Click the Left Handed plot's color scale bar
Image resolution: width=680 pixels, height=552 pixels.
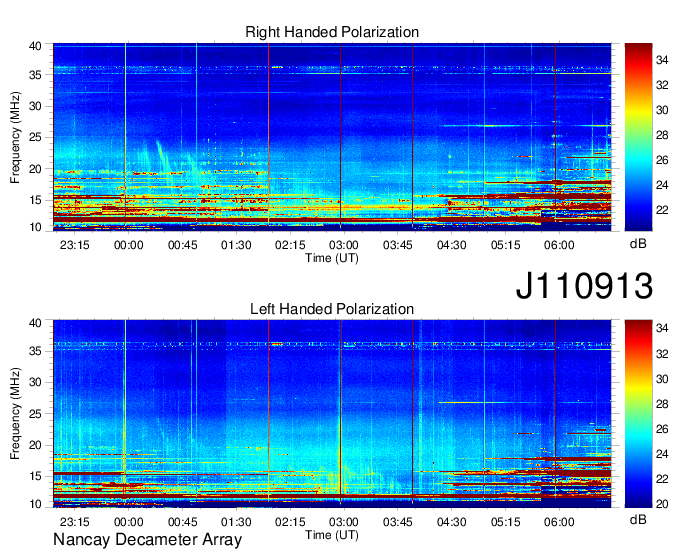[x=638, y=414]
